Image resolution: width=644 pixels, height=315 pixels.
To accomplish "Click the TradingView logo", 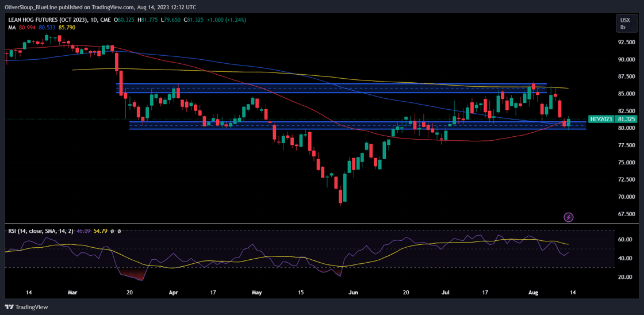I will [x=26, y=307].
